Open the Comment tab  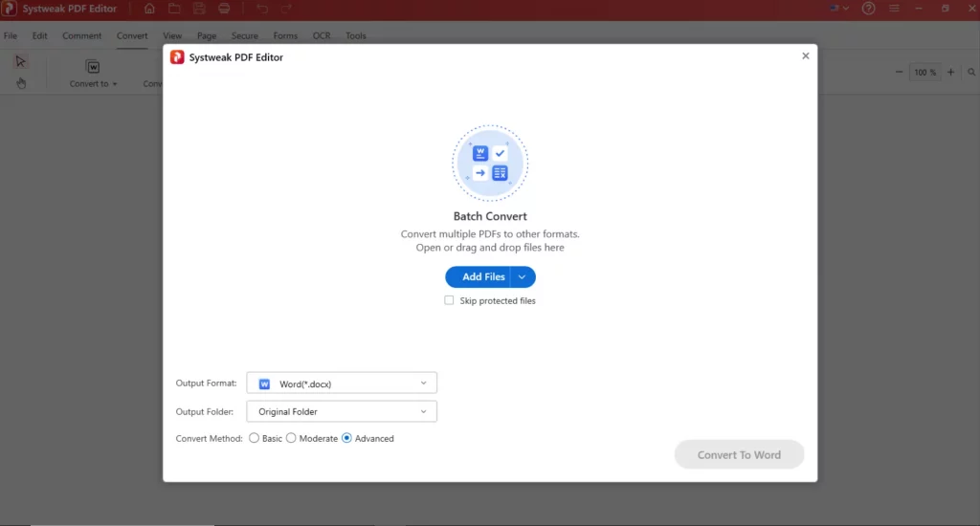tap(82, 35)
